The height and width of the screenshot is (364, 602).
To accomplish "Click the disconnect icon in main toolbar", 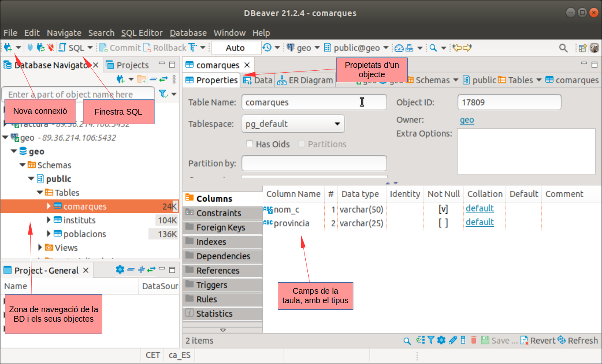I will click(51, 48).
